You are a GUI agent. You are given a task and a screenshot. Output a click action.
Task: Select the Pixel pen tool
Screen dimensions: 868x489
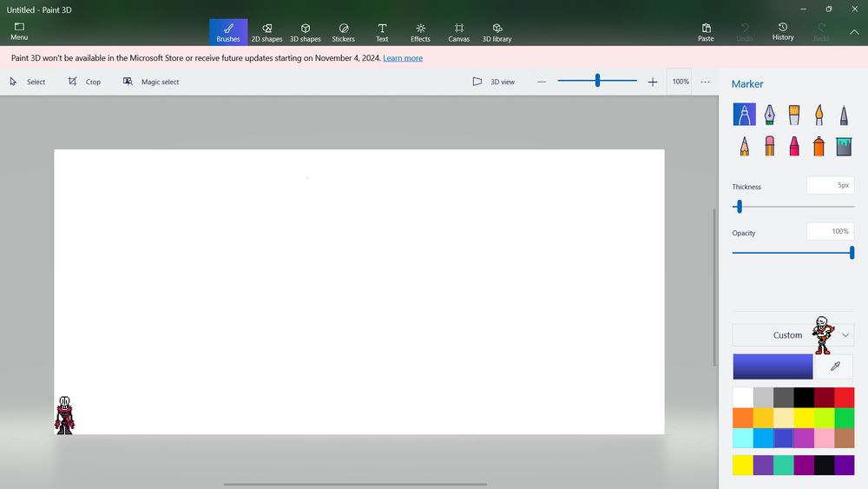point(844,114)
